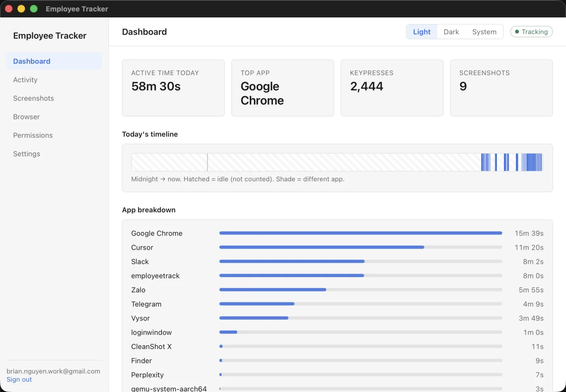Open Settings from the sidebar
Screen dimensions: 566x392
coord(54,154)
